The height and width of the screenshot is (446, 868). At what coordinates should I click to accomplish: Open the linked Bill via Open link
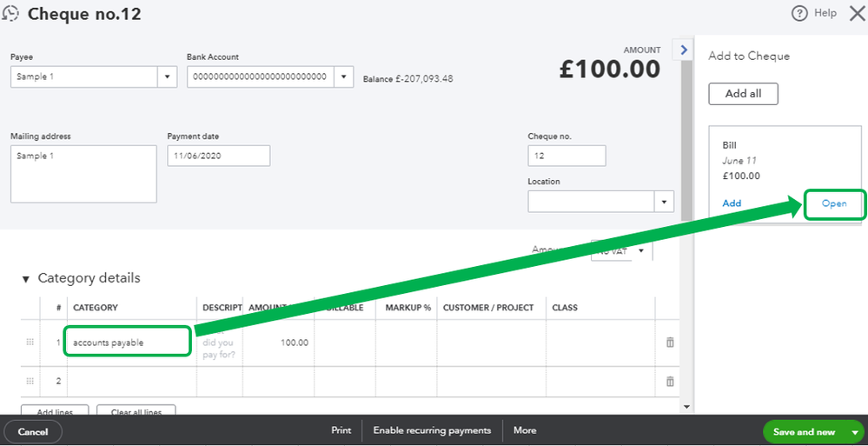coord(834,204)
